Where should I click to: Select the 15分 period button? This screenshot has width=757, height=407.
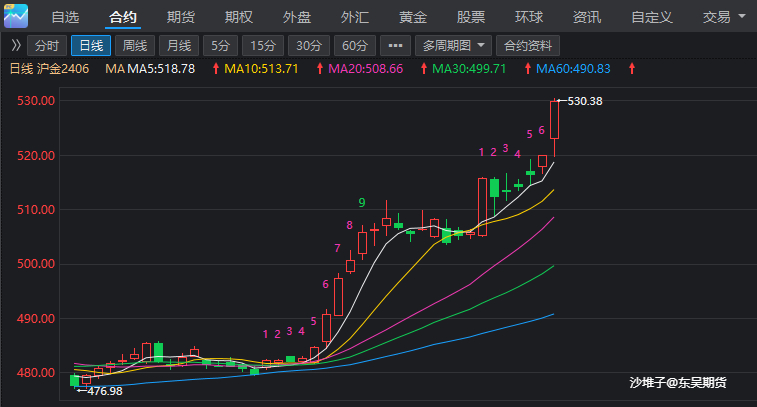point(263,46)
